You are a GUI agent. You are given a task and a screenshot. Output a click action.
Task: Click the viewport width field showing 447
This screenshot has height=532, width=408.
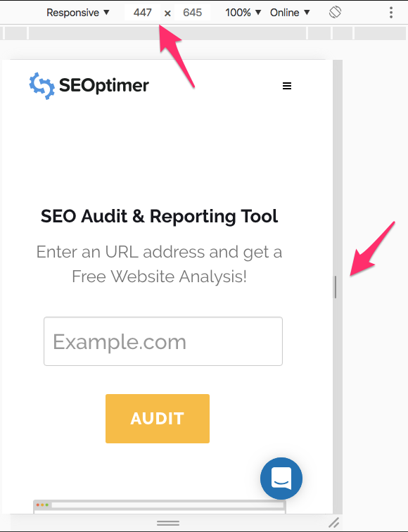tap(142, 13)
